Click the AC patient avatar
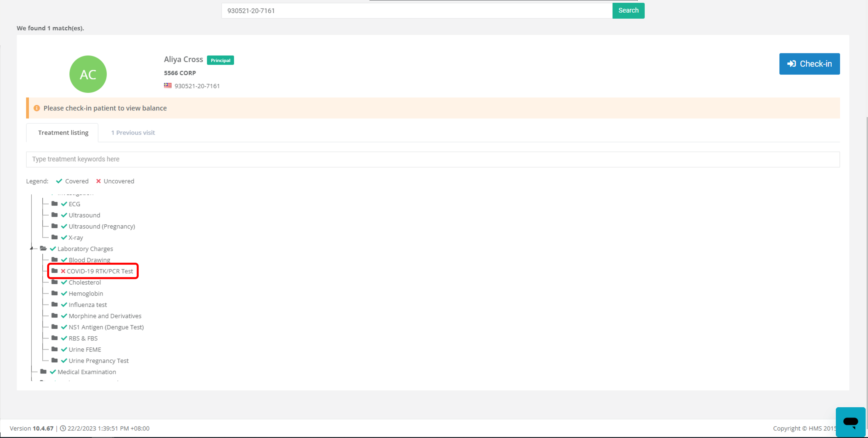 coord(88,74)
